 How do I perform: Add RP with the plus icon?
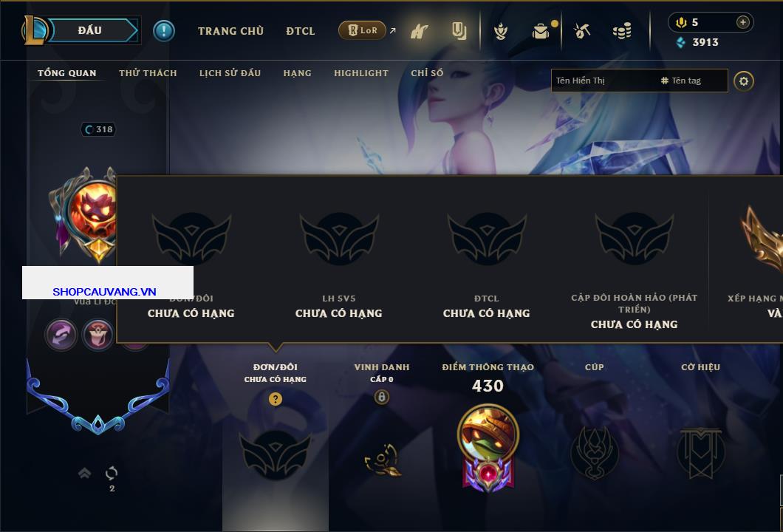pyautogui.click(x=743, y=22)
